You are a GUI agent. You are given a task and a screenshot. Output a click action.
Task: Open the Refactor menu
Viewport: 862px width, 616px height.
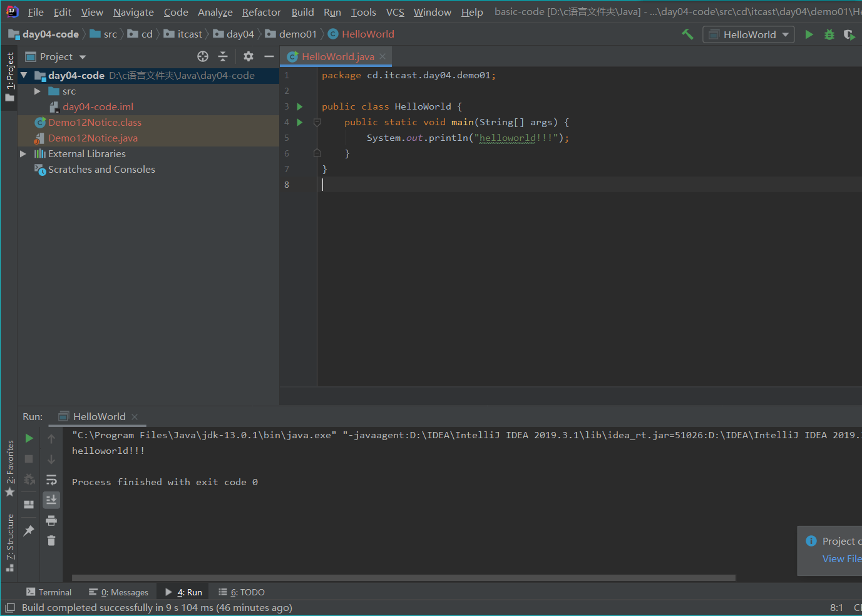[262, 12]
